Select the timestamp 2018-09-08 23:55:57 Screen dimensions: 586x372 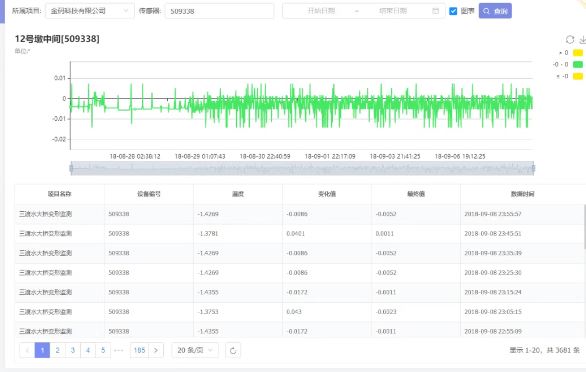click(493, 214)
